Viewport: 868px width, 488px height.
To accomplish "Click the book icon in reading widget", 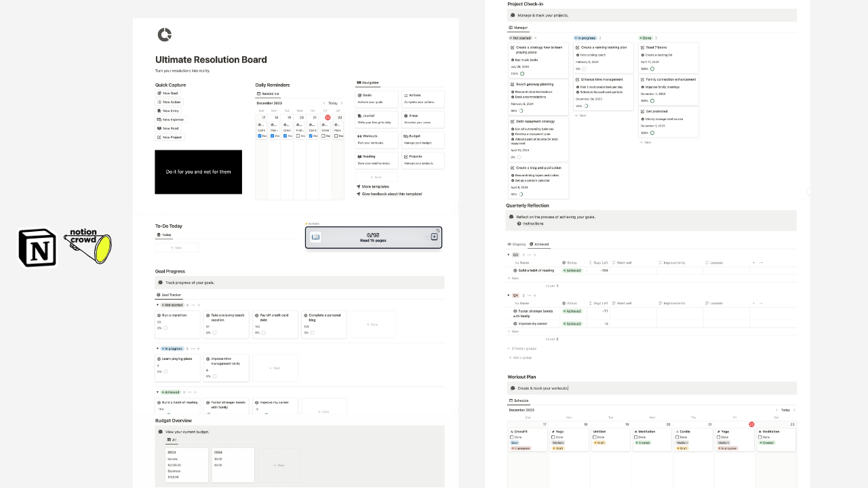I will [x=315, y=237].
